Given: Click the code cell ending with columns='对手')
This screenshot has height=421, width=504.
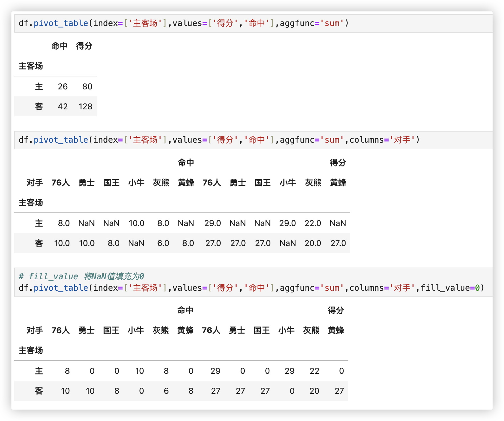Looking at the screenshot, I should click(x=219, y=140).
